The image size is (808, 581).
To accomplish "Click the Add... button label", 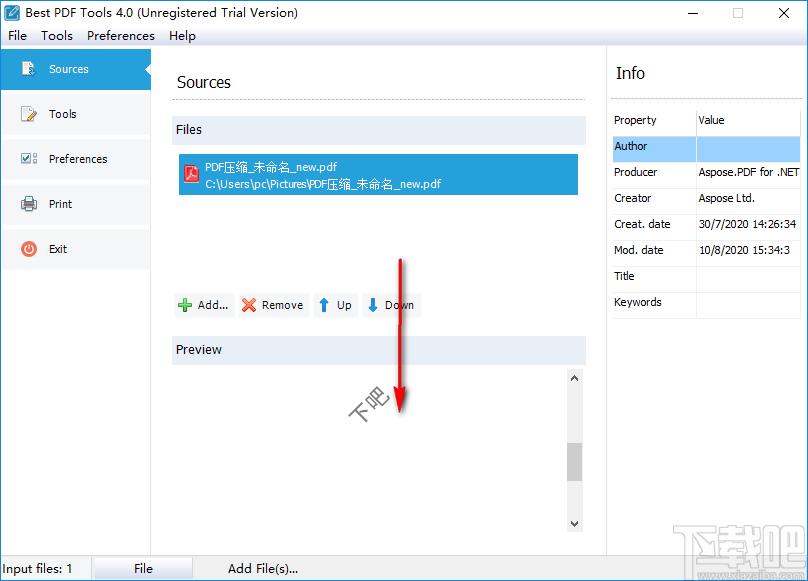I will pyautogui.click(x=213, y=305).
